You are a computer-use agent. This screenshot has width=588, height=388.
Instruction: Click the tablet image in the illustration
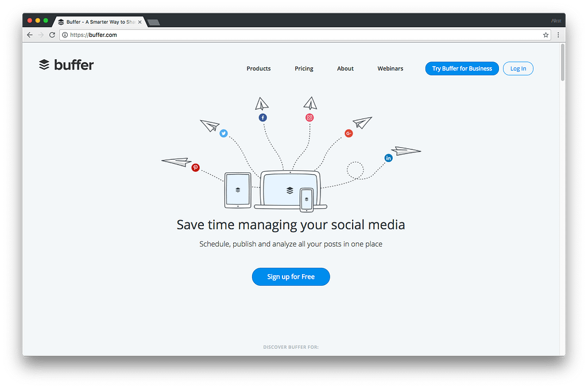[238, 190]
